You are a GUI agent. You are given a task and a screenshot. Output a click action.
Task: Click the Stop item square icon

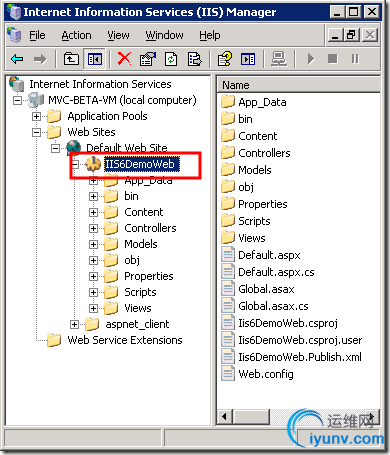(x=333, y=59)
